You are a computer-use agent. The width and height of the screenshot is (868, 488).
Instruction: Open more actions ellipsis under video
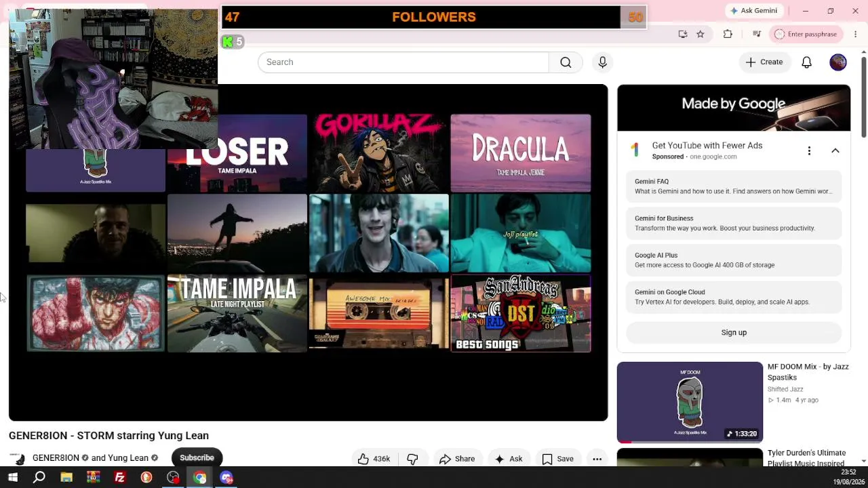597,459
